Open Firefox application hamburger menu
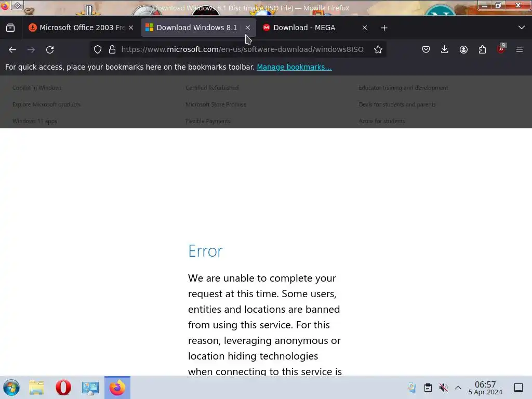 pos(520,49)
